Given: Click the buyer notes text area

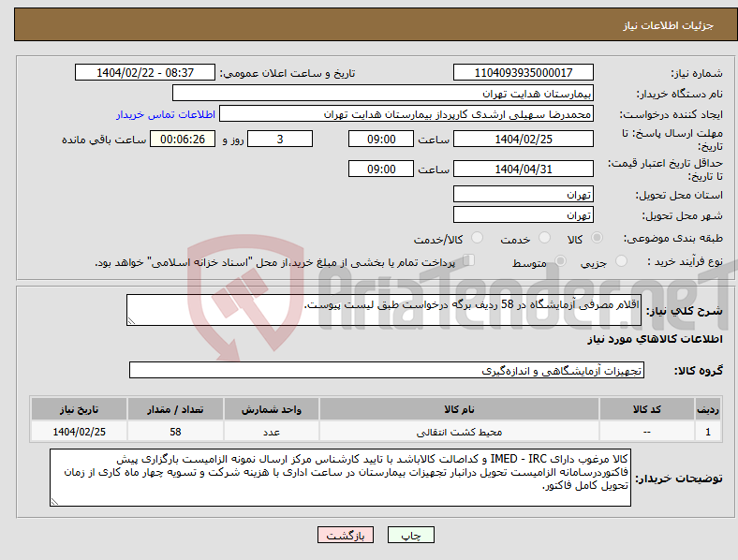Looking at the screenshot, I should tap(340, 478).
